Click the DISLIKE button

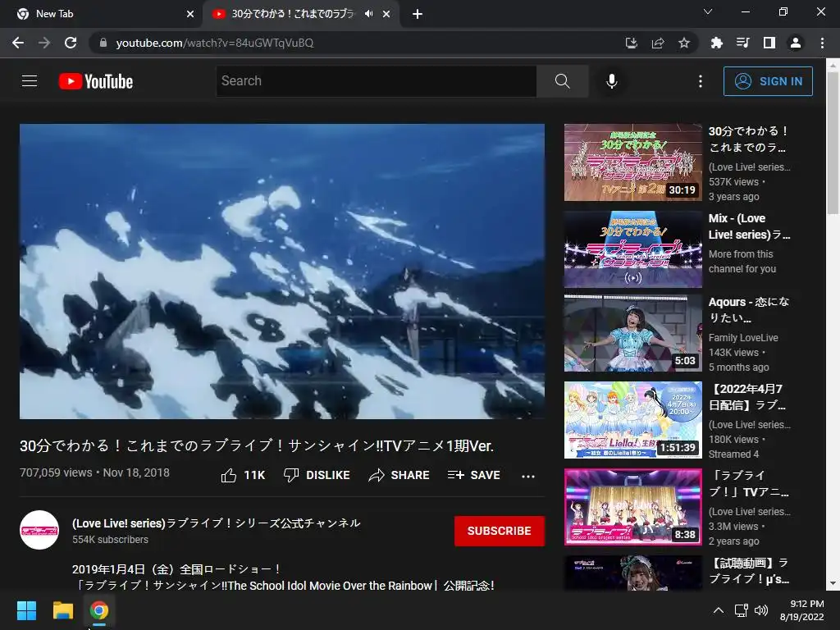(317, 475)
